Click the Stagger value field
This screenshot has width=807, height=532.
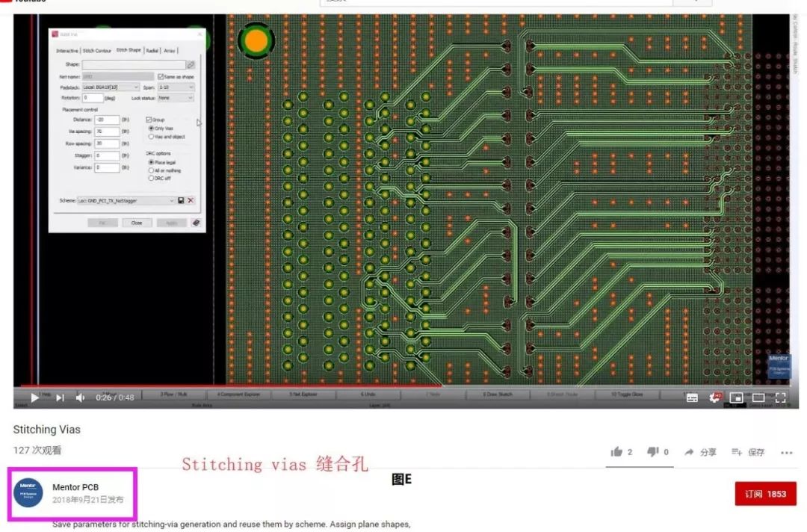pyautogui.click(x=107, y=155)
